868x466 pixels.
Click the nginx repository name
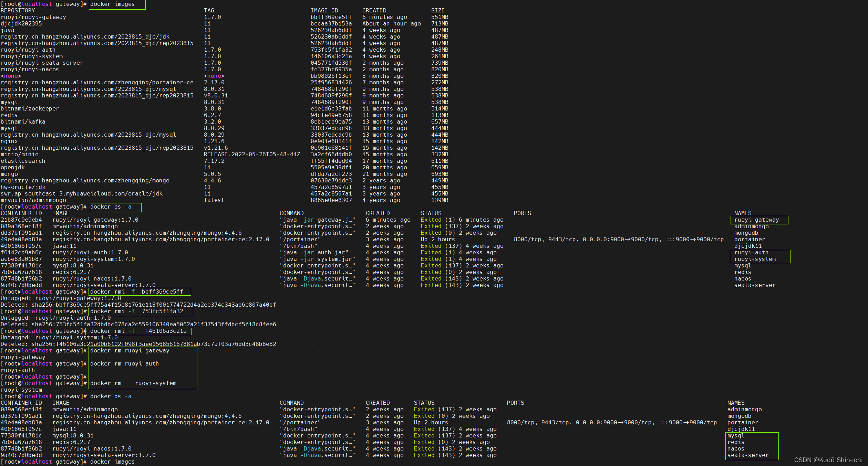[x=9, y=141]
